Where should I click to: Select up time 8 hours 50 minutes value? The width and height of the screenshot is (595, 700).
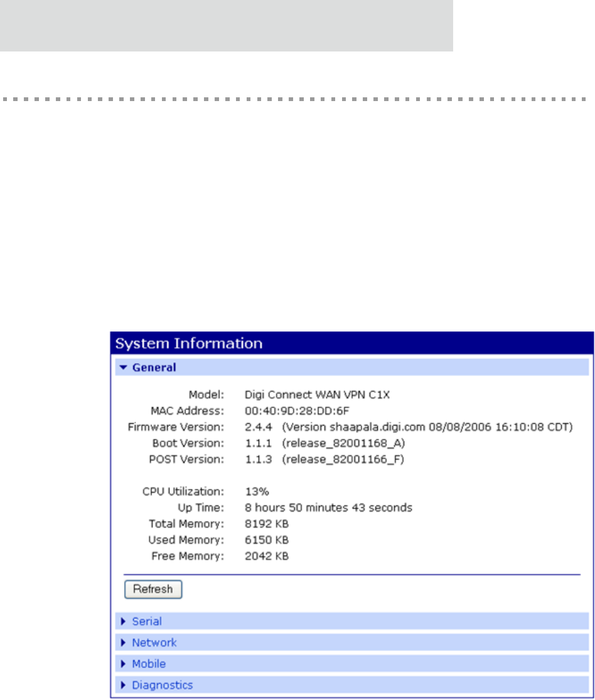(x=328, y=508)
